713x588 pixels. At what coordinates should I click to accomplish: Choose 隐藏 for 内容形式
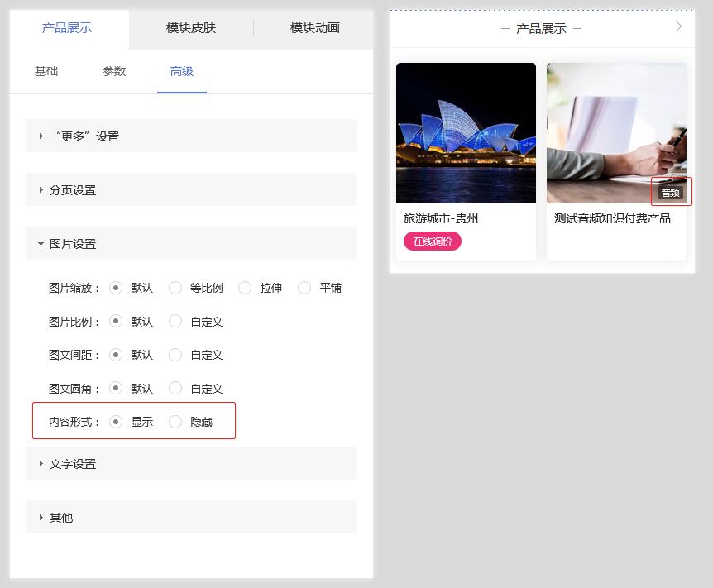click(175, 422)
